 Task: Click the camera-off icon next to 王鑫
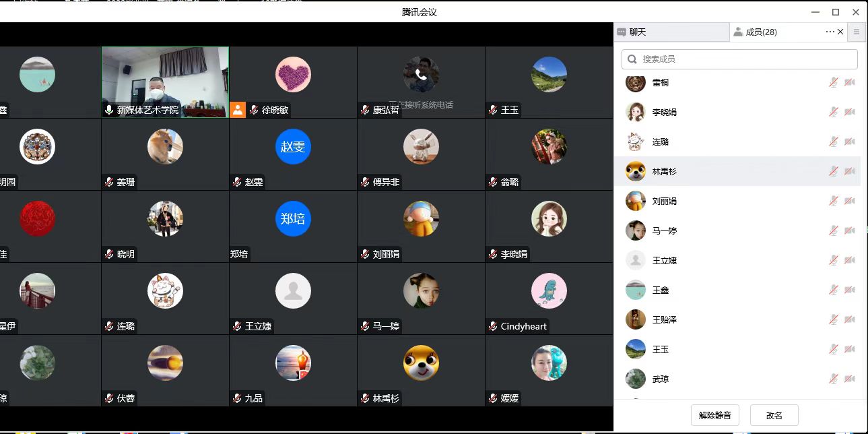tap(850, 290)
